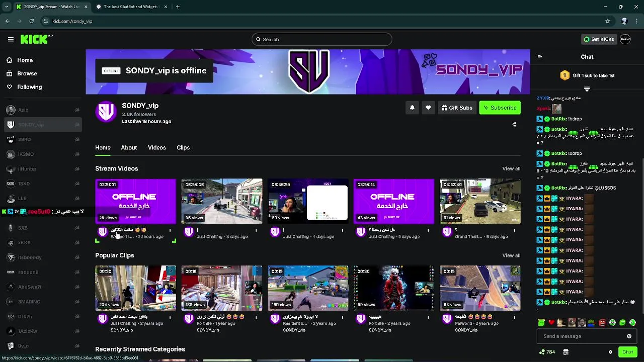Open a new browser tab
The image size is (644, 362).
(178, 7)
